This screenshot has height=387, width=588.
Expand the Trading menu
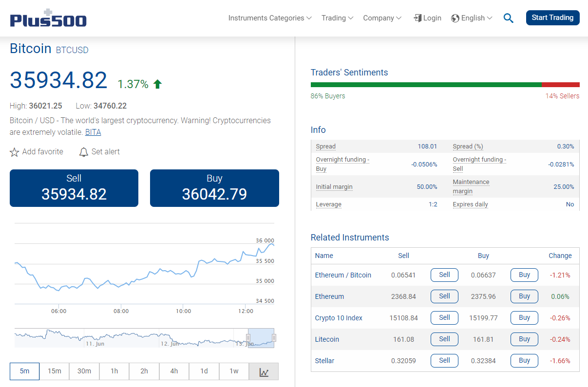tap(337, 18)
